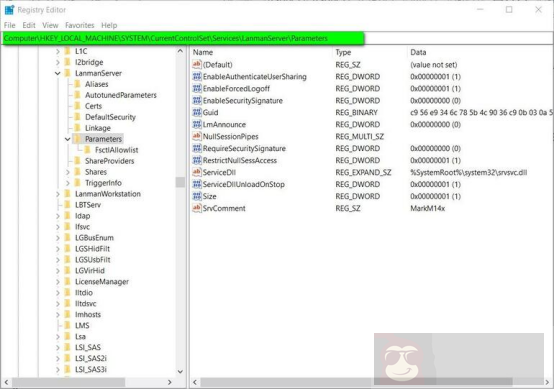Viewport: 554px width, 390px height.
Task: Click the registry path address bar
Action: pos(277,38)
